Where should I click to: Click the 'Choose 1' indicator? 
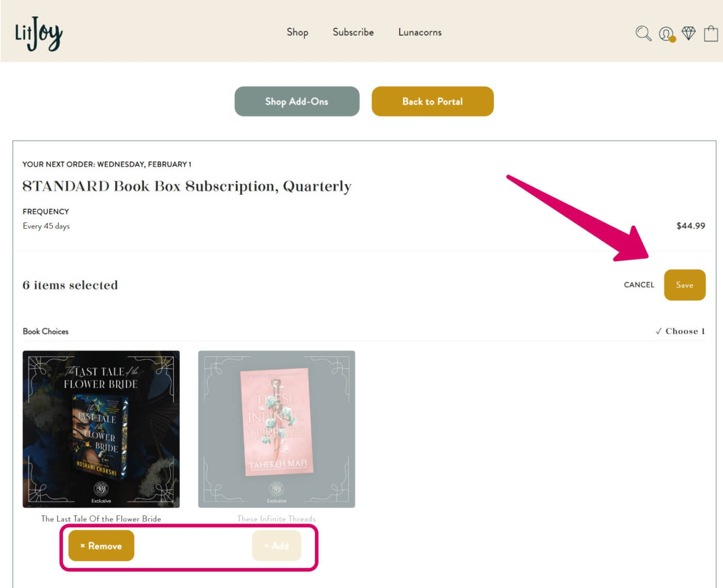(x=680, y=331)
